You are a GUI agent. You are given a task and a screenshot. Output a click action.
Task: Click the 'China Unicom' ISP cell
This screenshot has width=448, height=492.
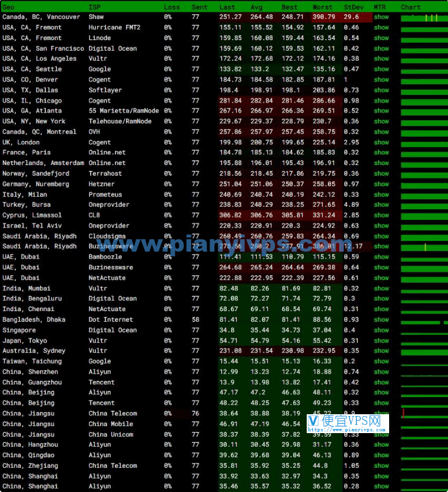point(111,435)
